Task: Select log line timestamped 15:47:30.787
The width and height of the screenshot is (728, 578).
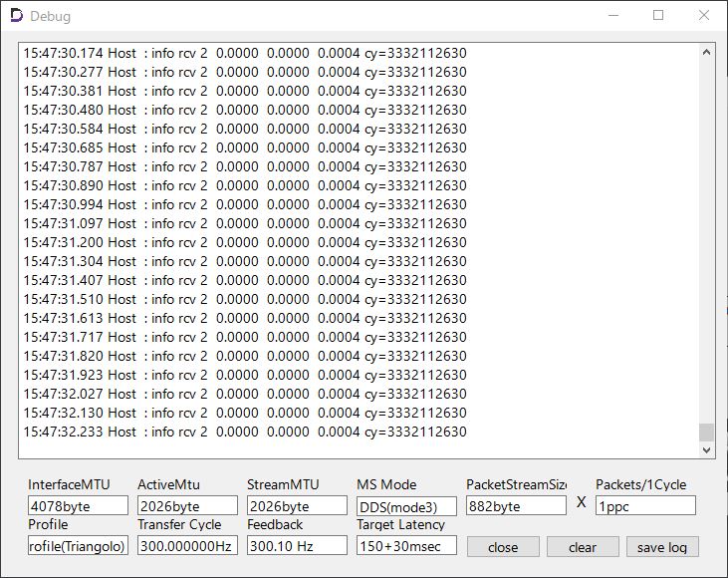Action: pyautogui.click(x=245, y=166)
